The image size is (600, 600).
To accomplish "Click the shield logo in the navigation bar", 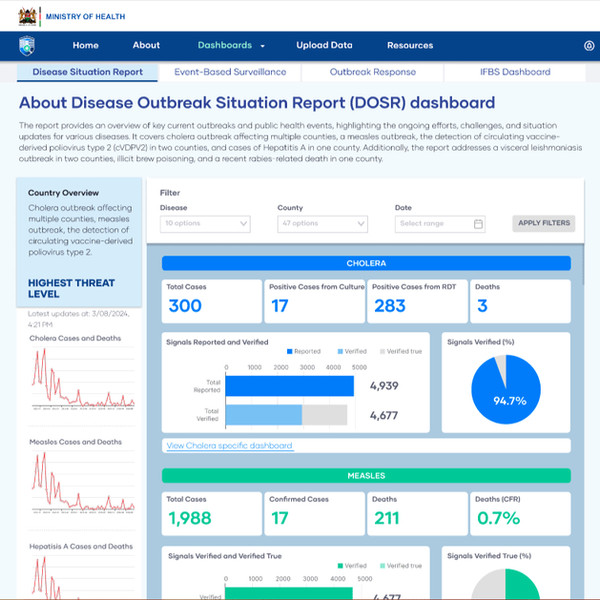I will [27, 46].
